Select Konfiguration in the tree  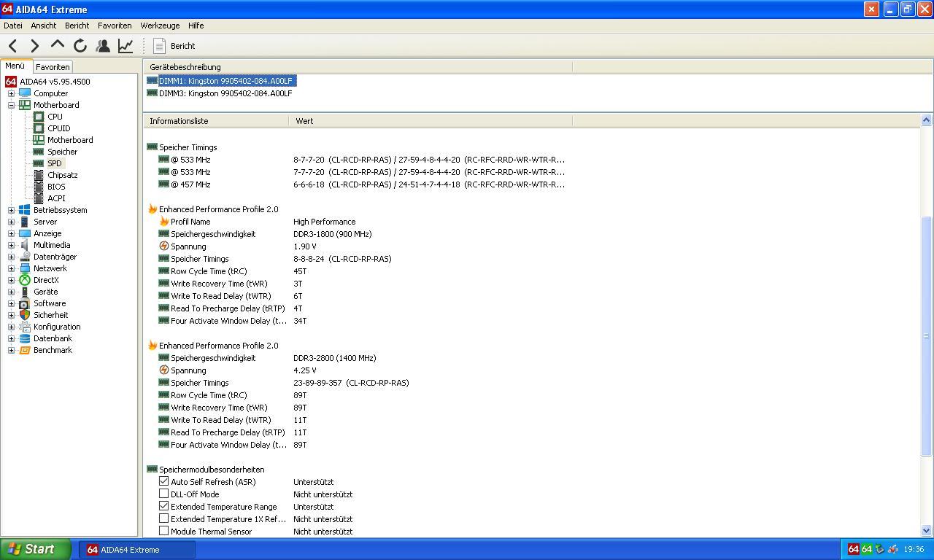tap(56, 327)
